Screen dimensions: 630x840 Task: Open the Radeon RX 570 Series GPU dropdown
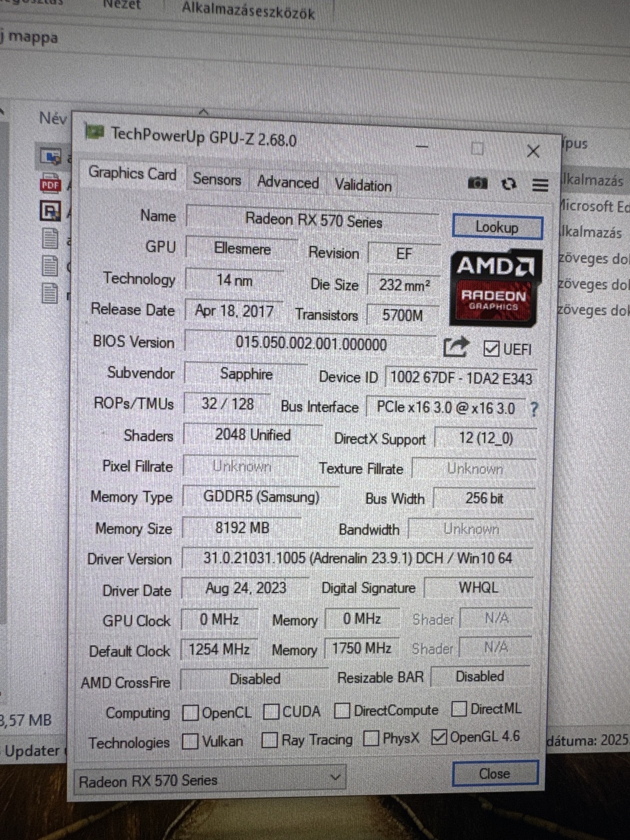209,780
